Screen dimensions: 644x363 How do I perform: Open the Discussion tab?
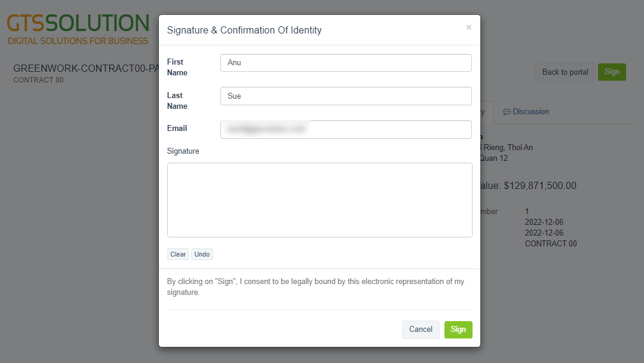click(x=530, y=112)
